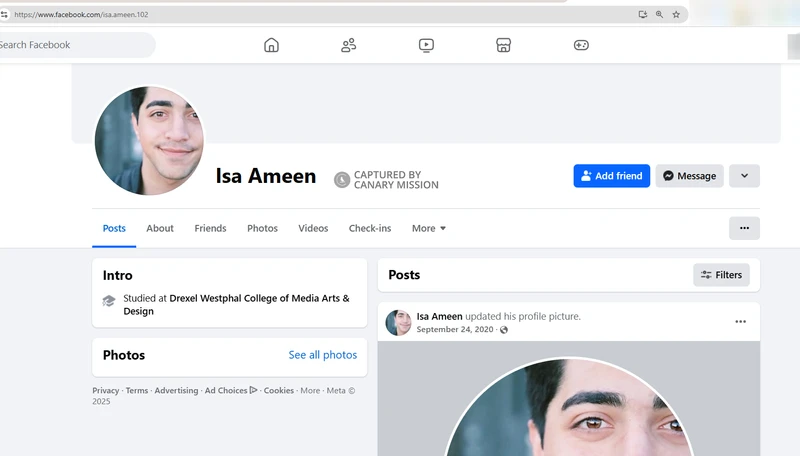Open the Advertising footer link
Viewport: 800px width, 456px height.
pos(176,391)
